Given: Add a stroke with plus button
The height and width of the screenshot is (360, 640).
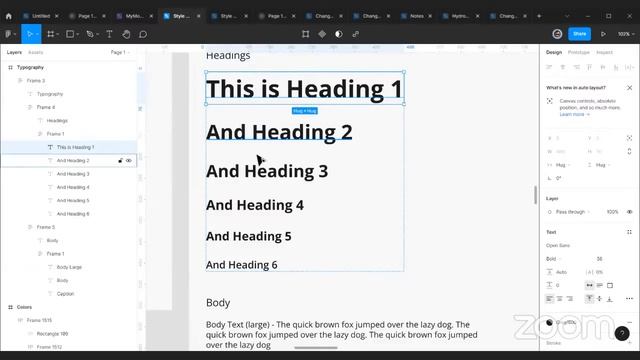Looking at the screenshot, I should pyautogui.click(x=629, y=343).
